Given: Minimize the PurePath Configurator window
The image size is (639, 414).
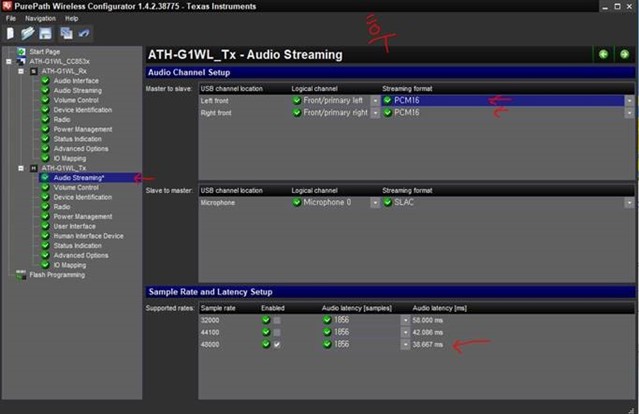Looking at the screenshot, I should pos(605,7).
